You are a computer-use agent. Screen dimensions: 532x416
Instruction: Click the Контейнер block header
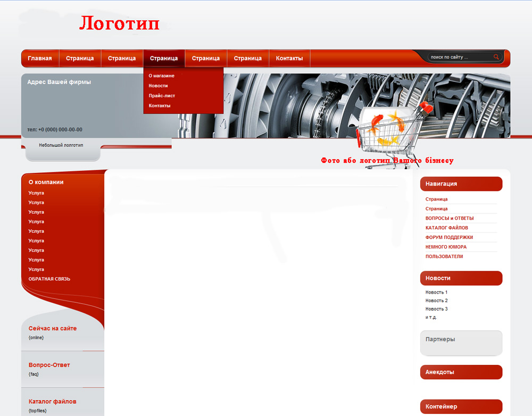[x=461, y=406]
